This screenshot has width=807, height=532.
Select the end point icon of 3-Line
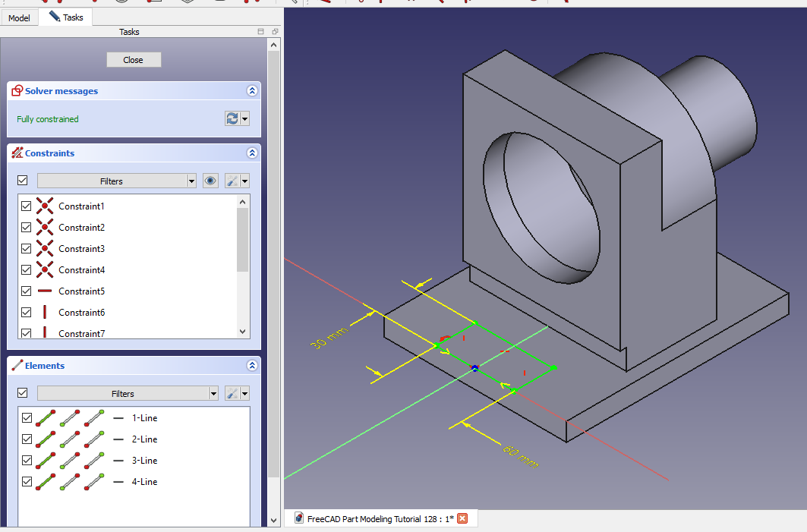click(94, 461)
